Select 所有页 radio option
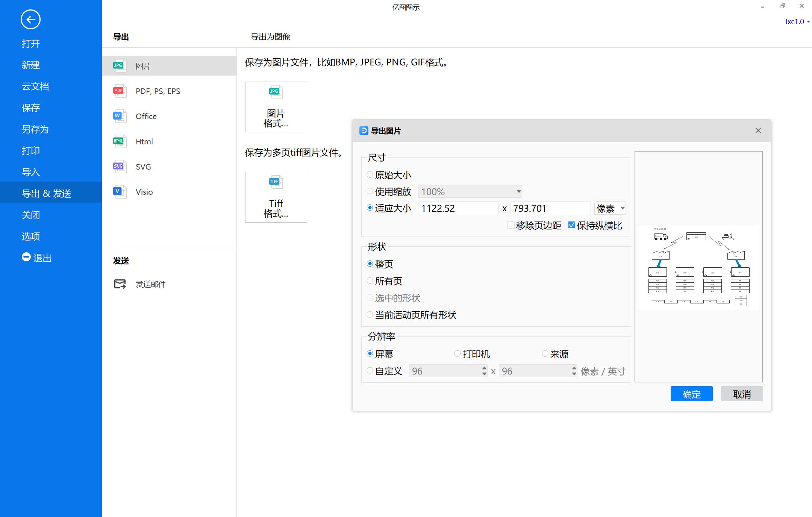812x517 pixels. [370, 281]
